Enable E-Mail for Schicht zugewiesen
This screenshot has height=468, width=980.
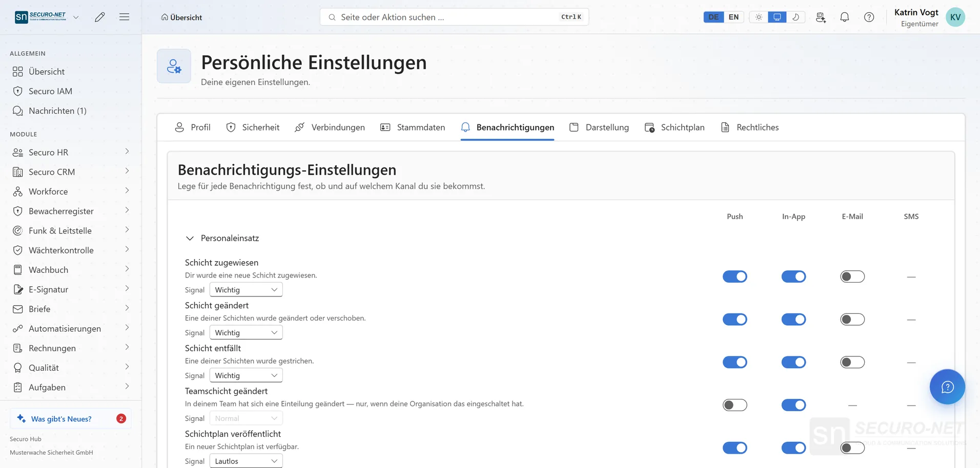852,276
